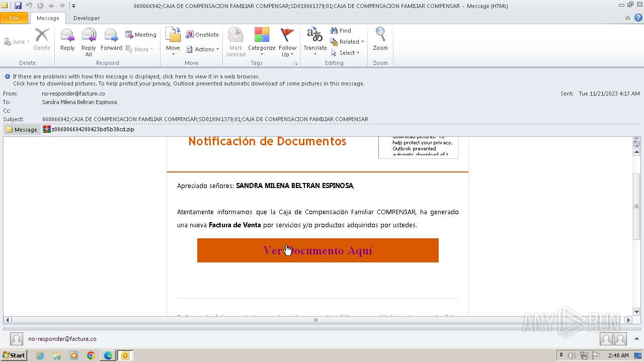Image resolution: width=644 pixels, height=362 pixels.
Task: Click the Reply All icon
Action: (89, 42)
